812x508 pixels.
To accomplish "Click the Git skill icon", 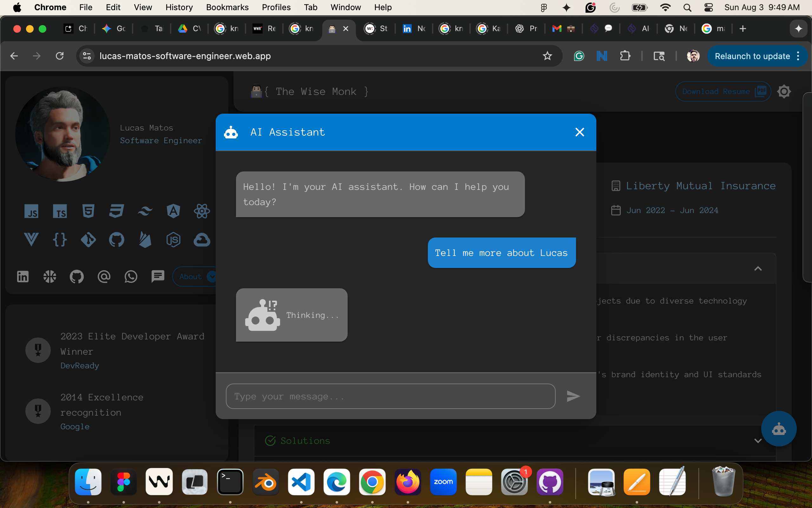I will click(88, 239).
